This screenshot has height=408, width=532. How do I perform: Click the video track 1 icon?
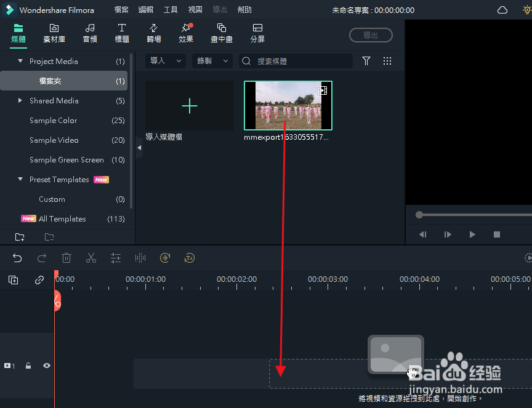[x=9, y=366]
